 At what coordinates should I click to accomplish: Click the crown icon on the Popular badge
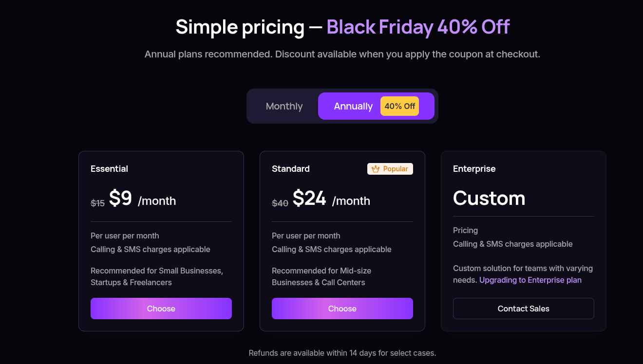pos(376,169)
